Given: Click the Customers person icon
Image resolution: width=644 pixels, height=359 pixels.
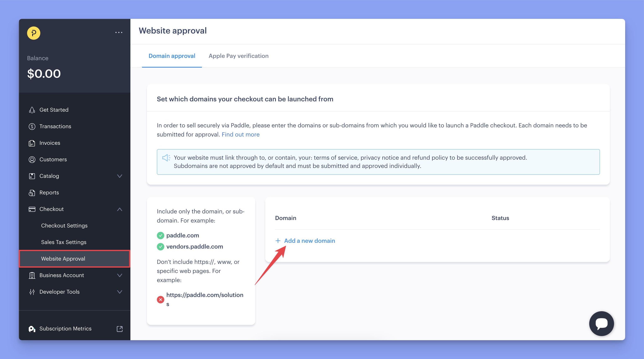Looking at the screenshot, I should point(32,159).
